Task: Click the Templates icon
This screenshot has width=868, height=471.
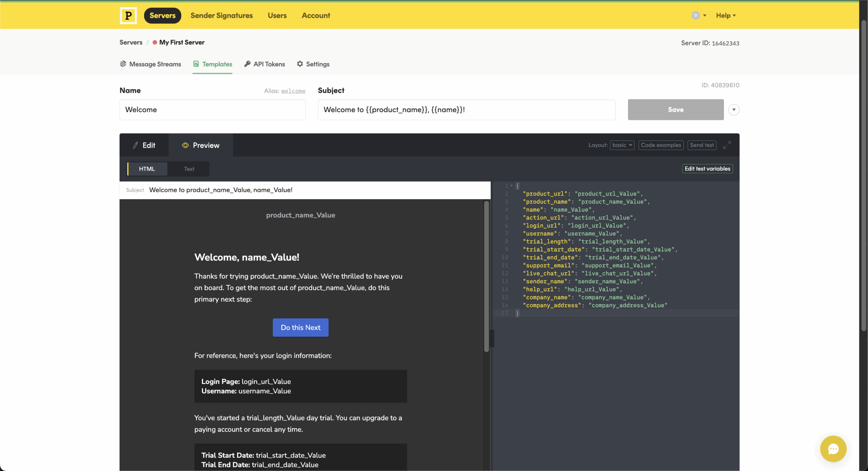Action: point(196,64)
